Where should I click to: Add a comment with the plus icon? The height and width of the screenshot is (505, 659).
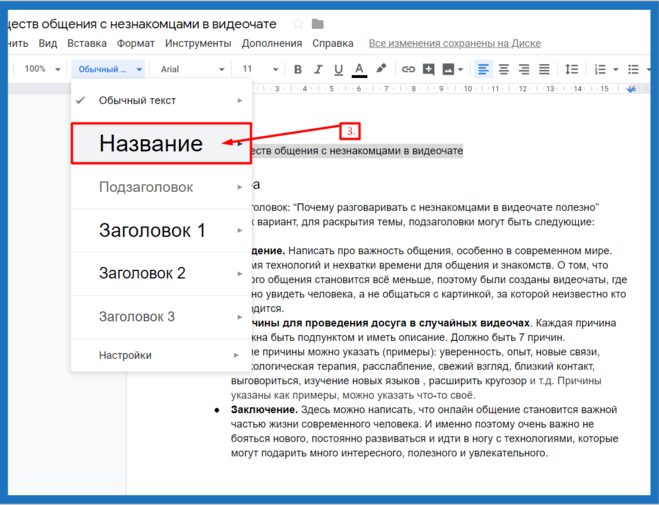point(428,69)
